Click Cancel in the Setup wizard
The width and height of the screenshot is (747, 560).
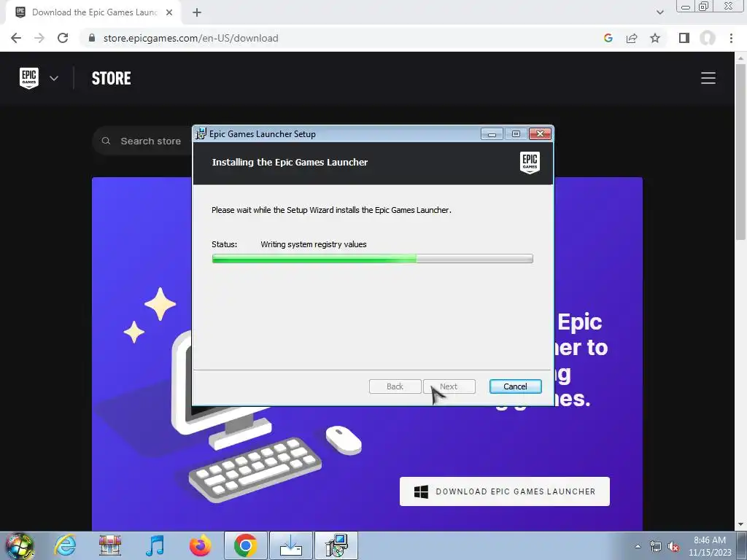coord(516,386)
